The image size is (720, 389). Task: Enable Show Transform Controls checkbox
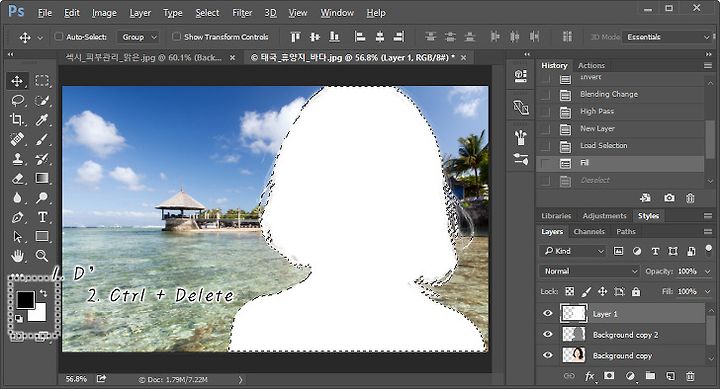coord(176,36)
